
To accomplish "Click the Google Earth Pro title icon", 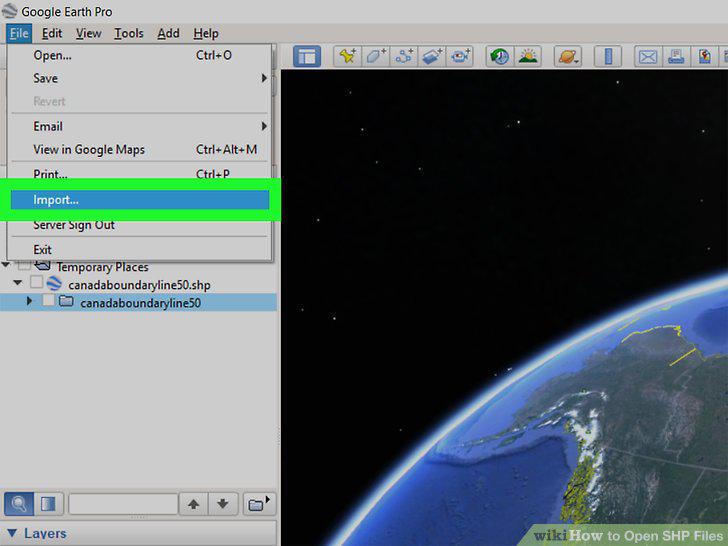I will click(9, 11).
